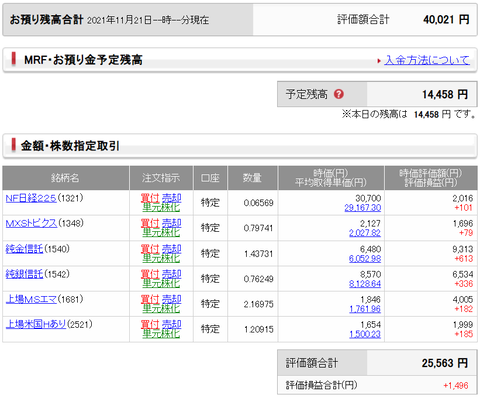Open 純金信託 (1540) stock link
The height and width of the screenshot is (398, 480).
24,249
